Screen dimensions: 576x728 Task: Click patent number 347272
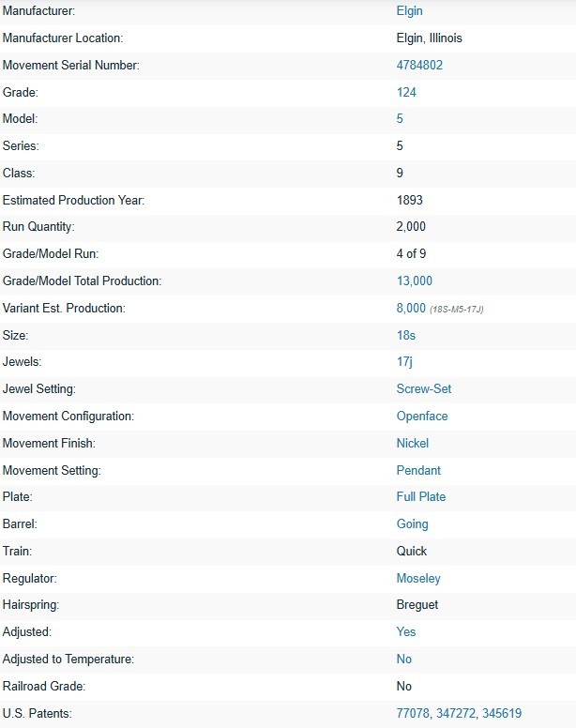pyautogui.click(x=455, y=714)
